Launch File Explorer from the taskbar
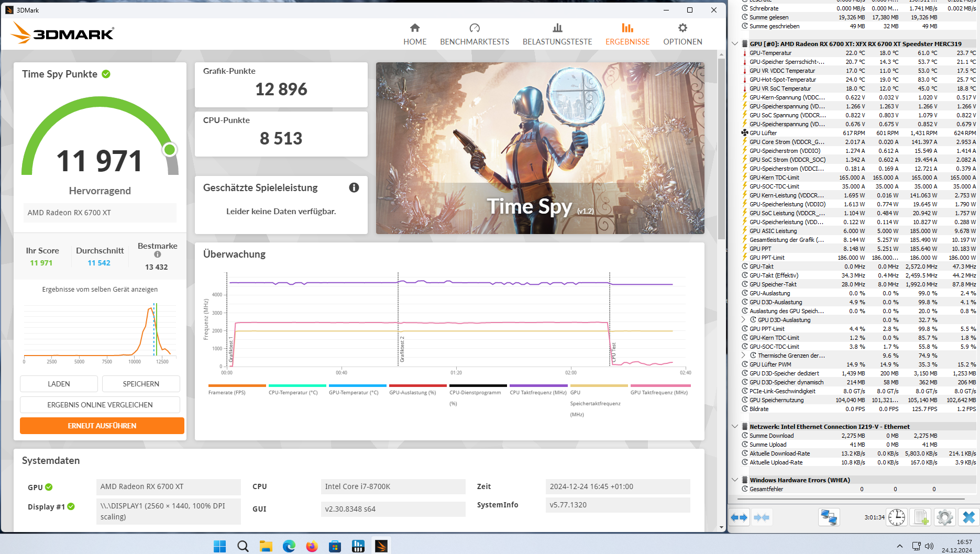This screenshot has height=554, width=980. 266,546
